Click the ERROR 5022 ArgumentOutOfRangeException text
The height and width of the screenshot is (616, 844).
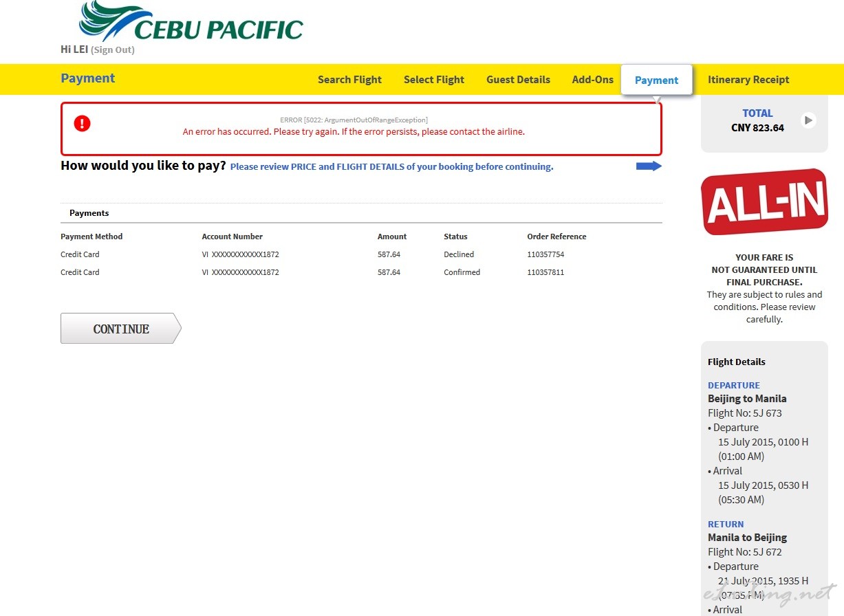click(354, 120)
